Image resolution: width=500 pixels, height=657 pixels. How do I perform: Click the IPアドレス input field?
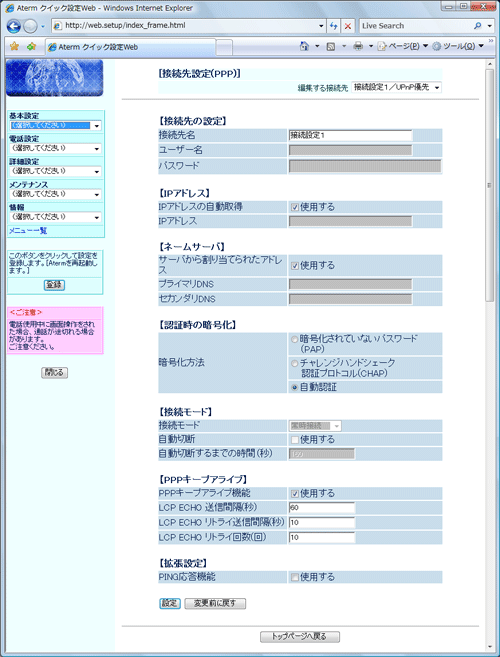(x=351, y=221)
